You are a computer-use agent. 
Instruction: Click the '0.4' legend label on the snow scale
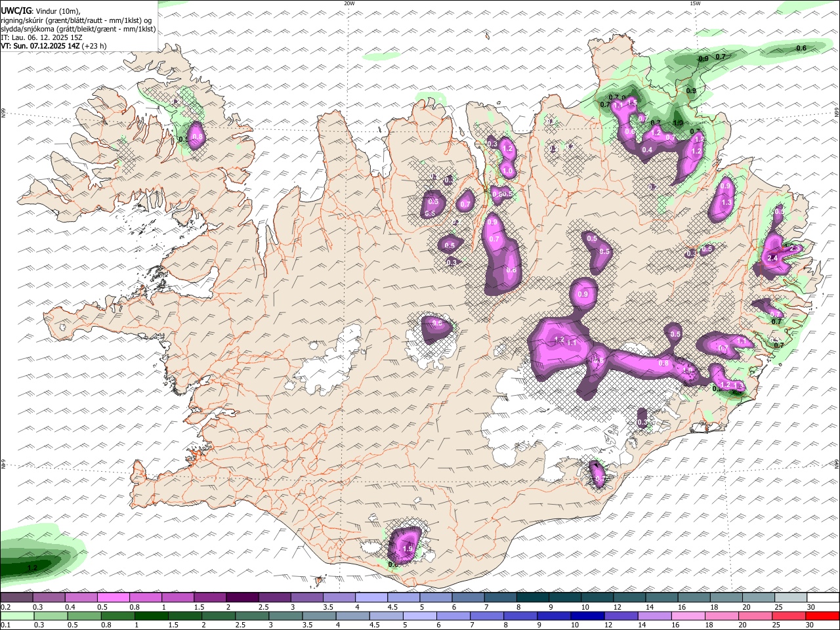click(x=70, y=607)
